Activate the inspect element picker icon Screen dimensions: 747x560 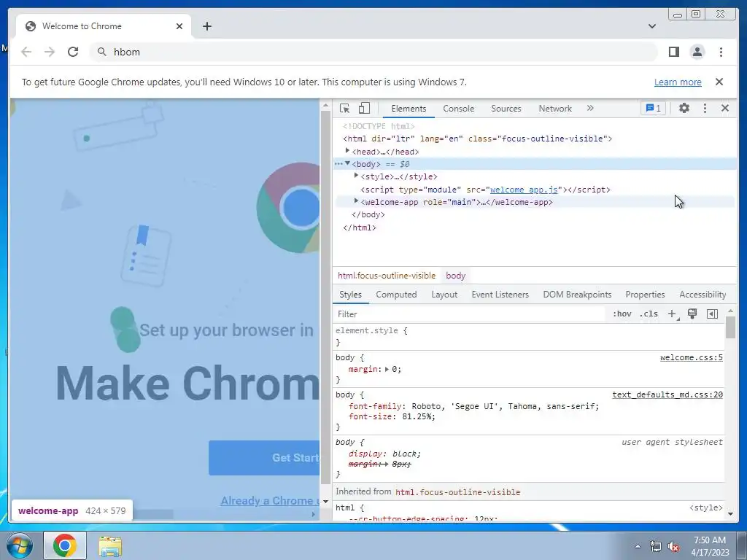pyautogui.click(x=344, y=109)
